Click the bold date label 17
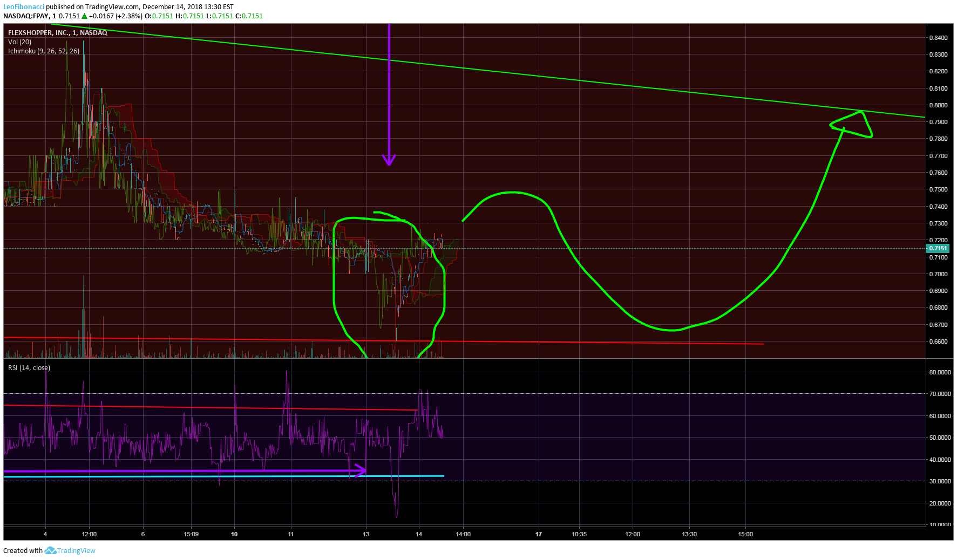This screenshot has height=560, width=957. point(539,534)
